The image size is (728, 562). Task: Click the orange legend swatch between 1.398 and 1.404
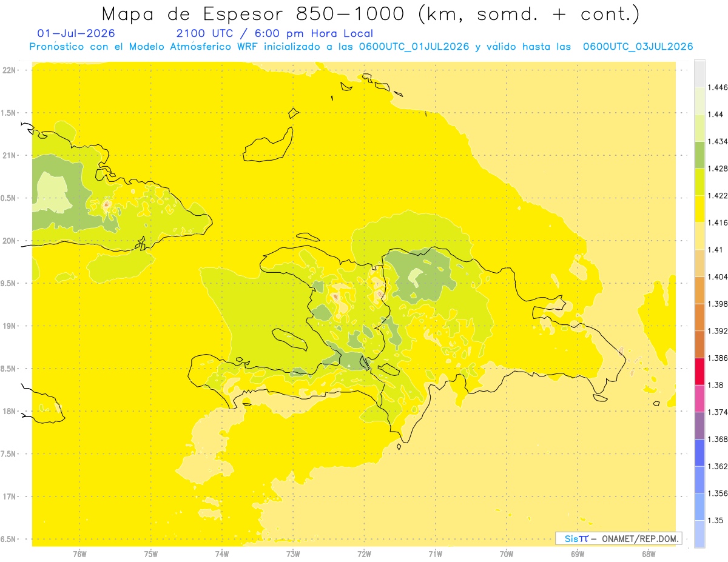click(699, 290)
